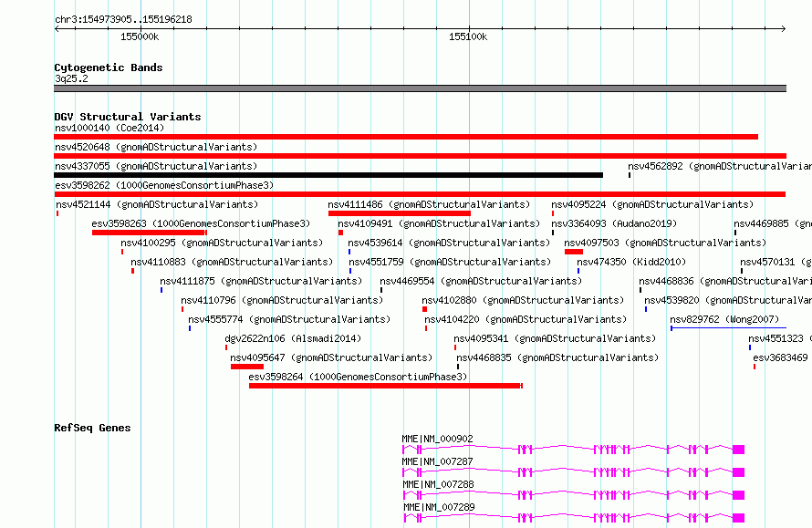Select the nsv4468835 variant label

[557, 357]
